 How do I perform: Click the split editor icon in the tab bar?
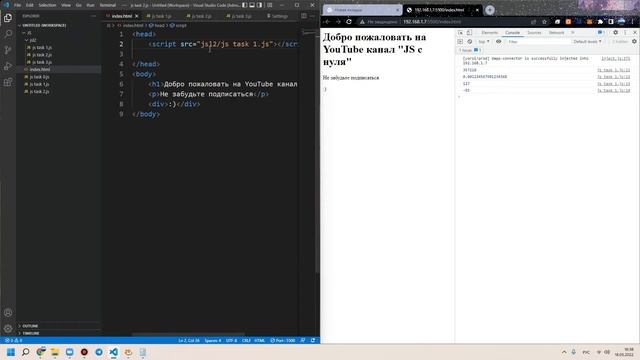[304, 16]
